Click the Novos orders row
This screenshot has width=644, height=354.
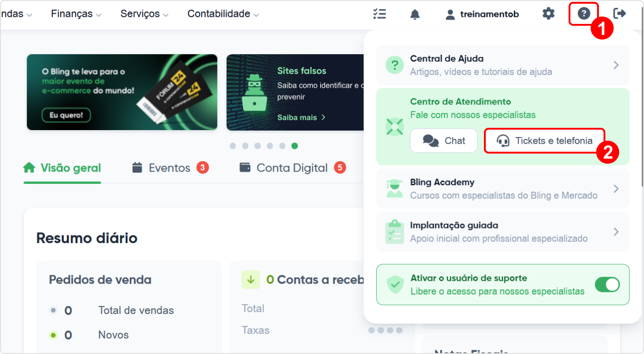[x=89, y=335]
